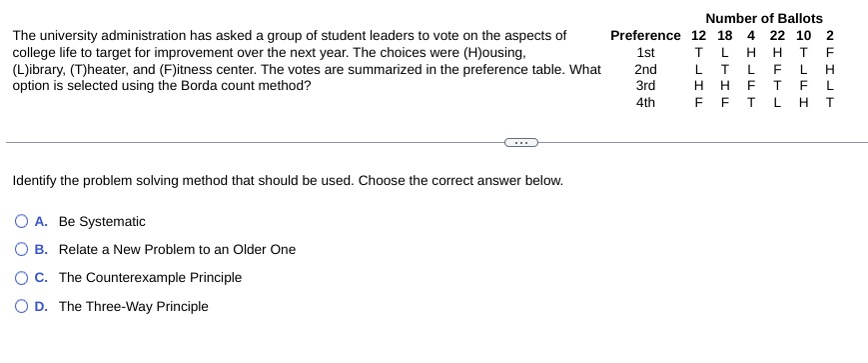This screenshot has width=868, height=363.
Task: Click 'The Three-Way Principle' answer text
Action: [x=134, y=306]
